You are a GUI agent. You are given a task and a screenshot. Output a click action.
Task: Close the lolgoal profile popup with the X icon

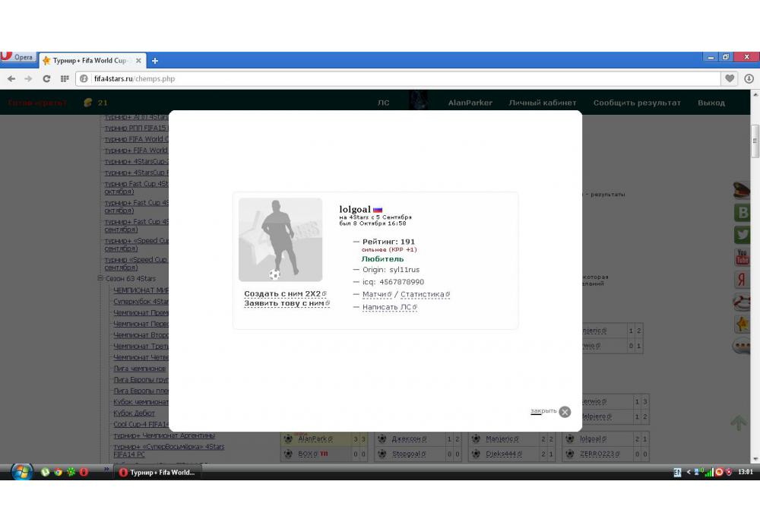pos(565,412)
